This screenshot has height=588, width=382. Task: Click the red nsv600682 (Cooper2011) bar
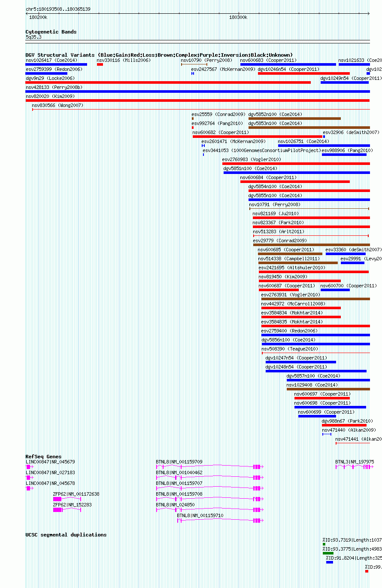(258, 137)
